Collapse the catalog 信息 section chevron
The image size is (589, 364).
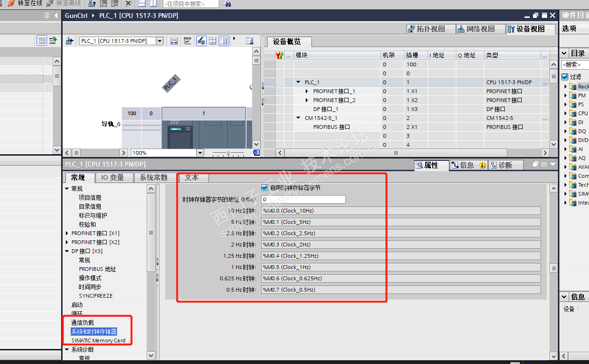click(565, 297)
